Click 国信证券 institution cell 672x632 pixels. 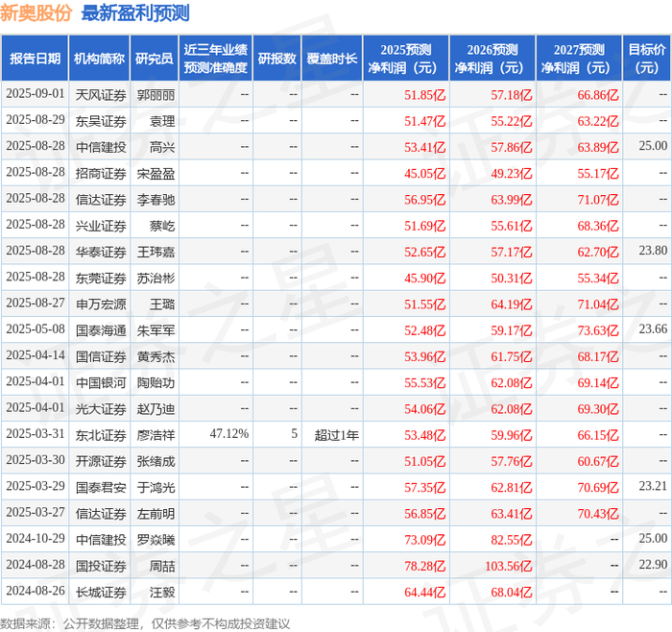click(101, 356)
